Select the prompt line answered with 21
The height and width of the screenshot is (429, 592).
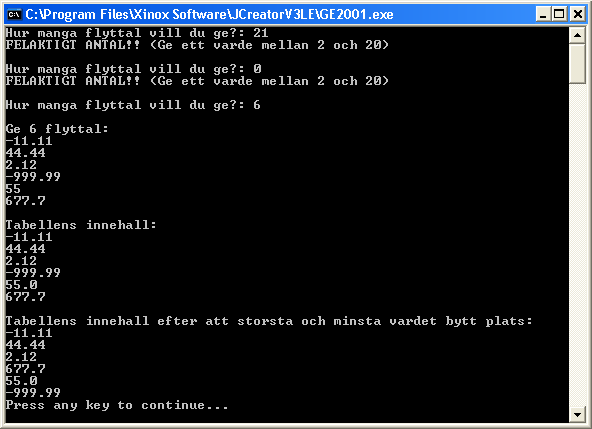pyautogui.click(x=137, y=33)
